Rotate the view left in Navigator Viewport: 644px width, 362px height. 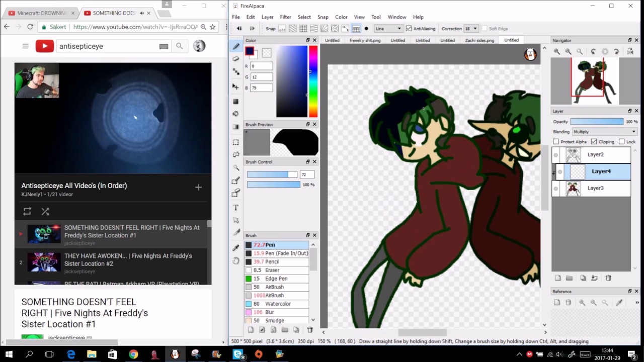[593, 51]
